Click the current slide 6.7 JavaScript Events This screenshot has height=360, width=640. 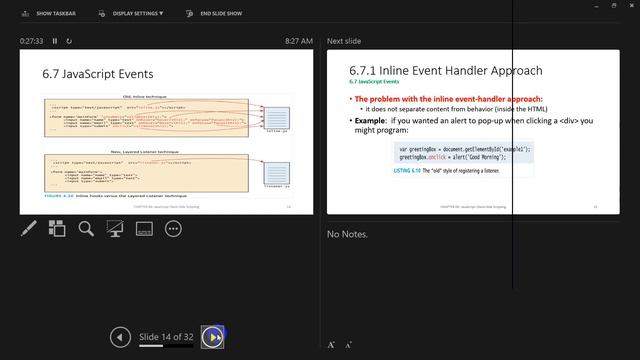[167, 132]
